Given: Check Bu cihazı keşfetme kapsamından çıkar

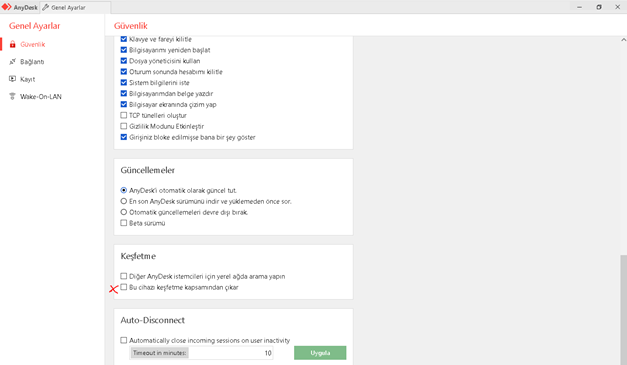Looking at the screenshot, I should (x=124, y=287).
